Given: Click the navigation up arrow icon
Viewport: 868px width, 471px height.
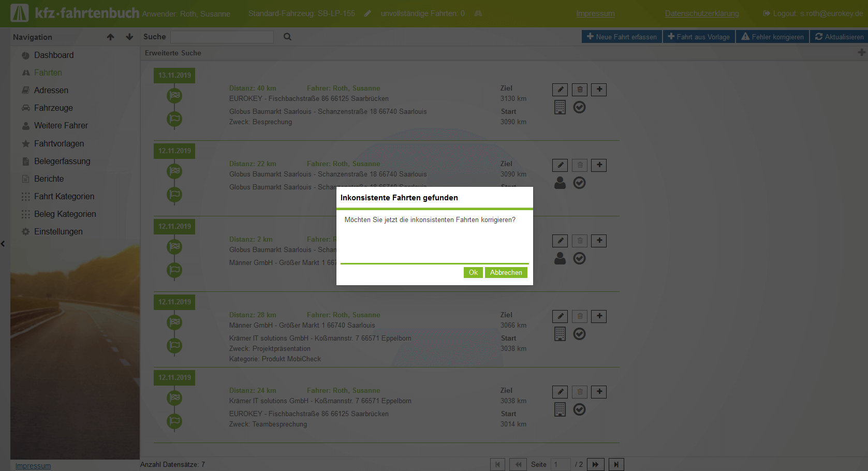Looking at the screenshot, I should (x=110, y=37).
